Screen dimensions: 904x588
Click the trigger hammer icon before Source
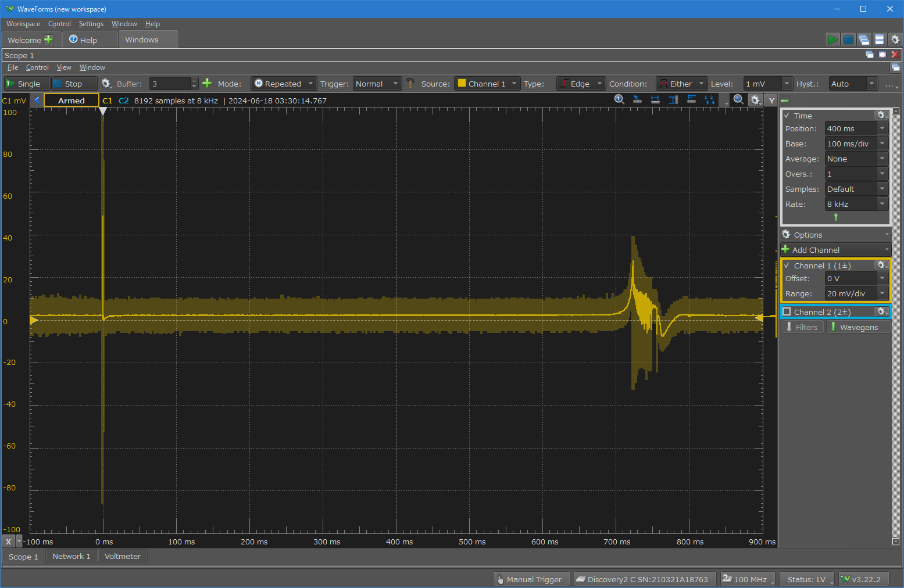[410, 84]
